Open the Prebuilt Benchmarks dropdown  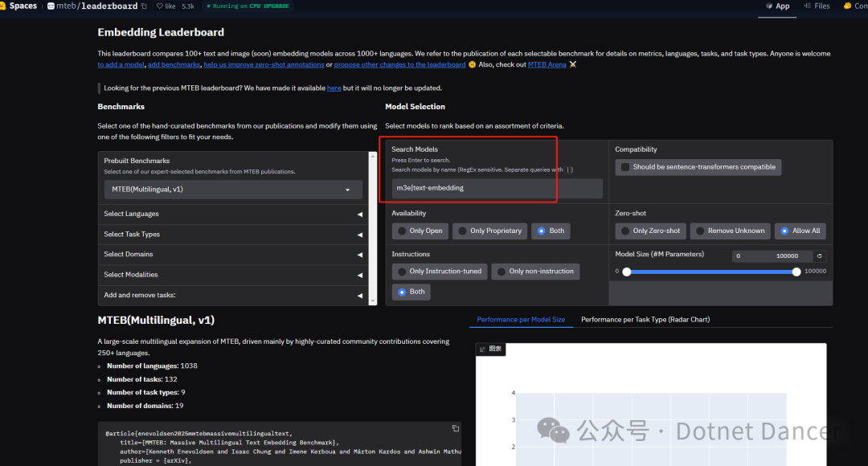tap(233, 190)
